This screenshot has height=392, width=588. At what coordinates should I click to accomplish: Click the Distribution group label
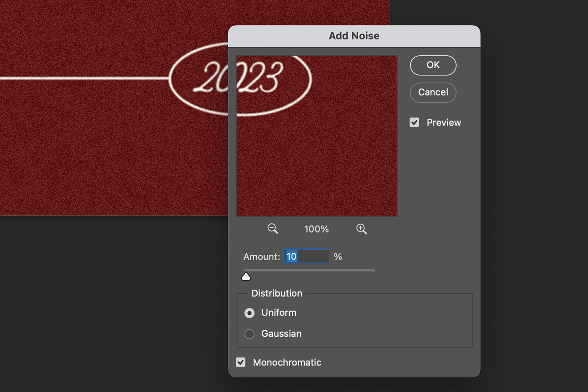tap(277, 293)
